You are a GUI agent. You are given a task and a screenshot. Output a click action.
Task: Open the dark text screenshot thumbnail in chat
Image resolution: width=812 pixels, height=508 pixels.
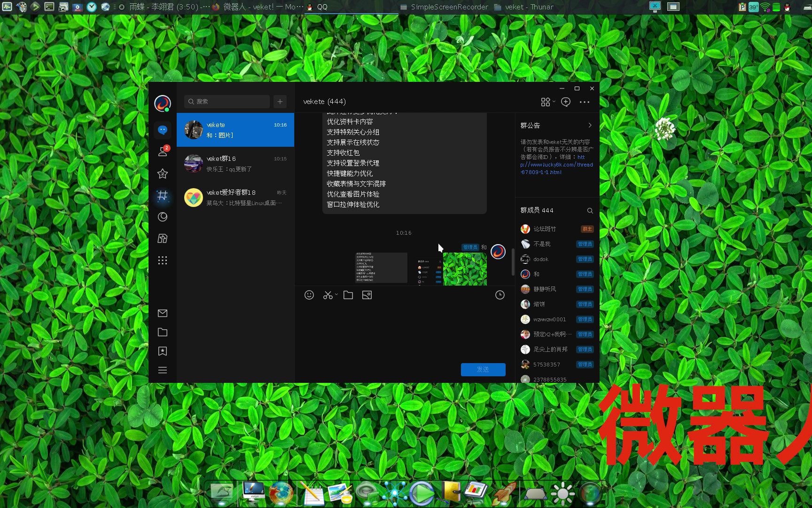(x=381, y=268)
